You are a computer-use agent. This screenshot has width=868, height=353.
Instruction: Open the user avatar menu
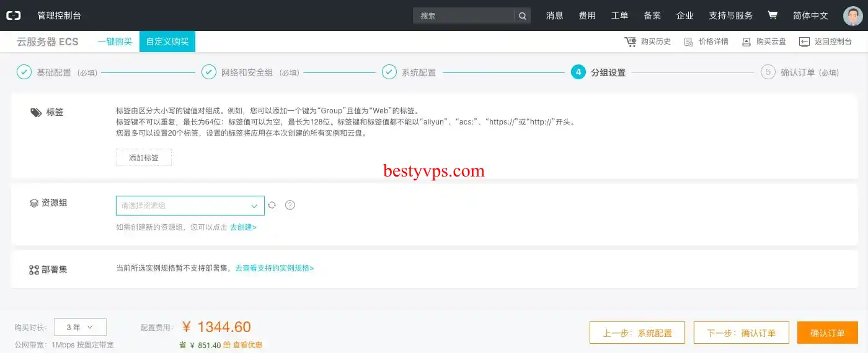point(852,15)
